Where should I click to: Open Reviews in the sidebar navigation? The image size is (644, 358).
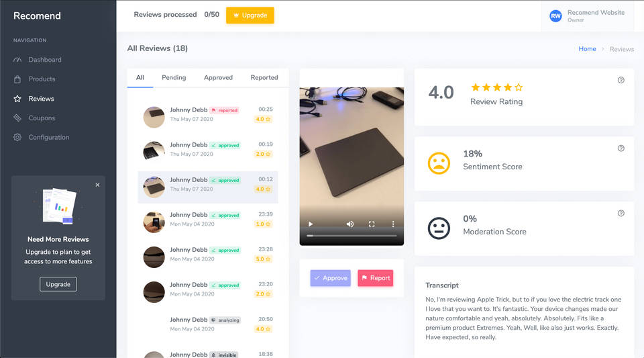coord(41,99)
